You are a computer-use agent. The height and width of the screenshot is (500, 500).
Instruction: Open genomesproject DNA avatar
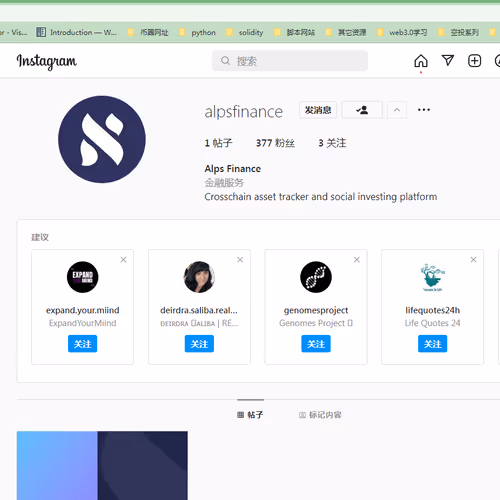pos(316,277)
